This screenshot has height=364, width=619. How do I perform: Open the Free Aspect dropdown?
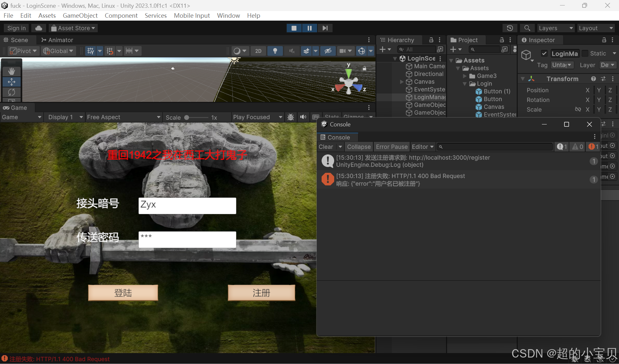point(124,117)
